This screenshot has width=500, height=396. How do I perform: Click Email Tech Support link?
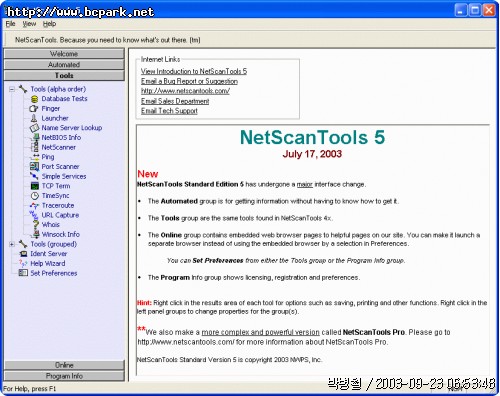tap(169, 111)
